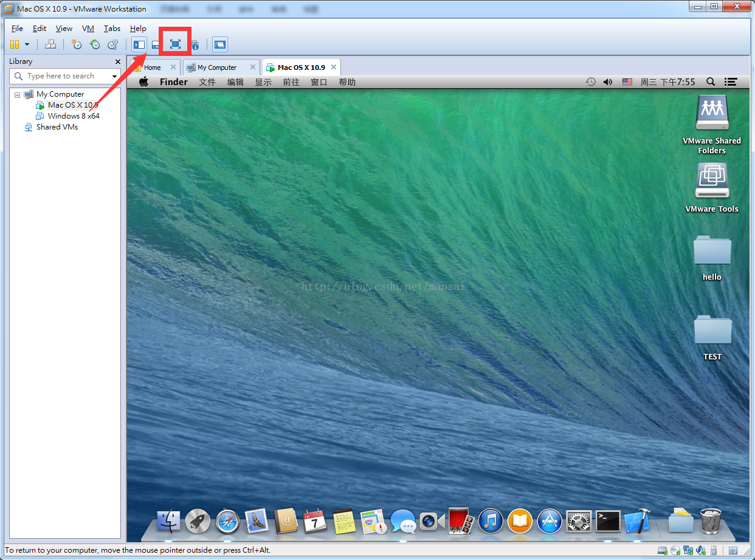Close the My Computer tab
The height and width of the screenshot is (560, 755).
(x=253, y=67)
